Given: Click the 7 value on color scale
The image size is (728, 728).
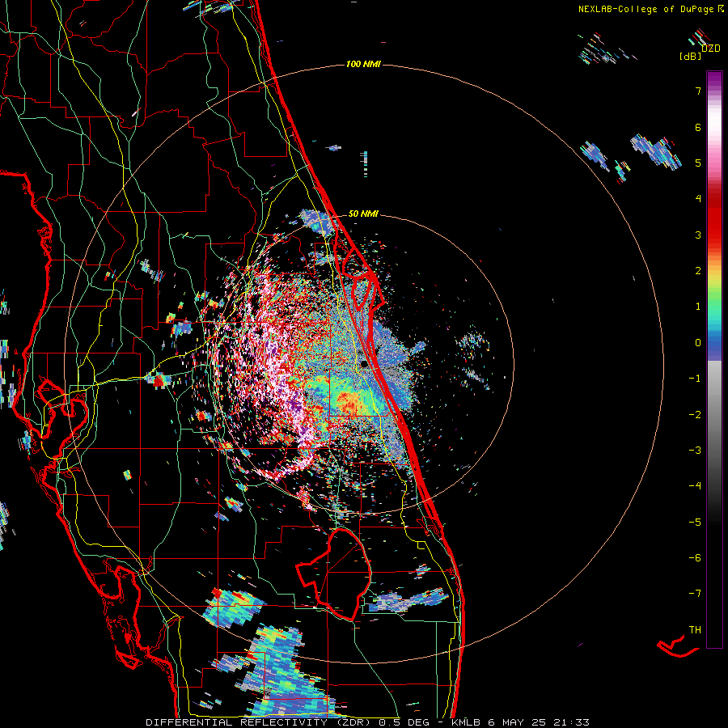Looking at the screenshot, I should (x=698, y=91).
